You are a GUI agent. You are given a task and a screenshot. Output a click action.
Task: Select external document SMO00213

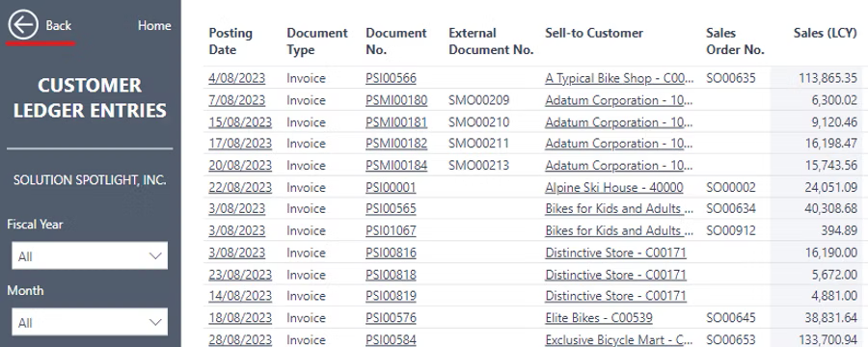pyautogui.click(x=479, y=165)
